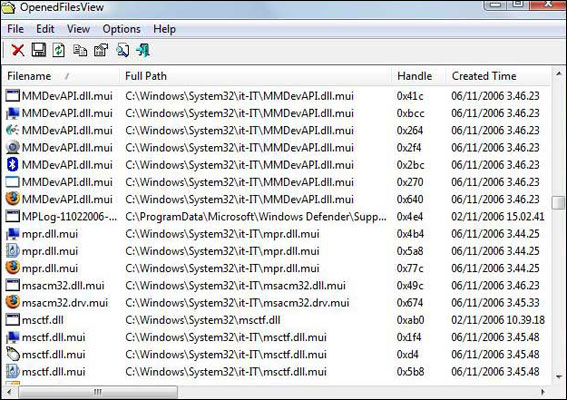567x400 pixels.
Task: Select the msacm32.dll.mui full path cell
Action: tap(235, 286)
